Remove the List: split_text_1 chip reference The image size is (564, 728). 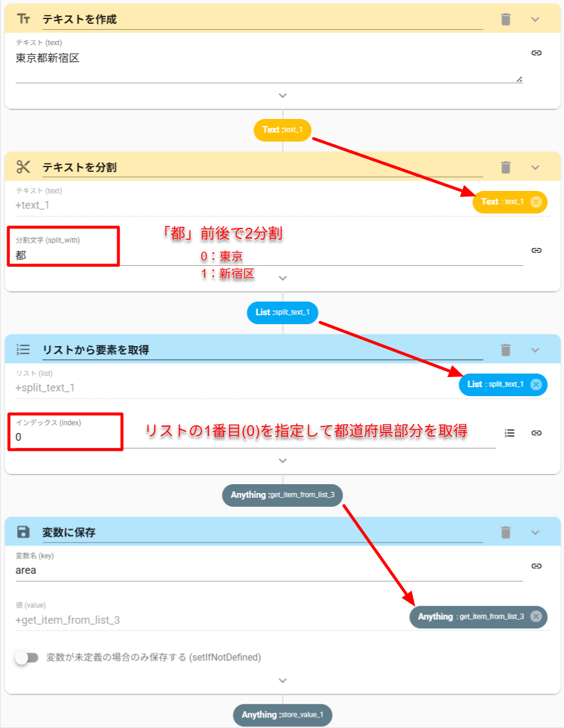tap(535, 384)
